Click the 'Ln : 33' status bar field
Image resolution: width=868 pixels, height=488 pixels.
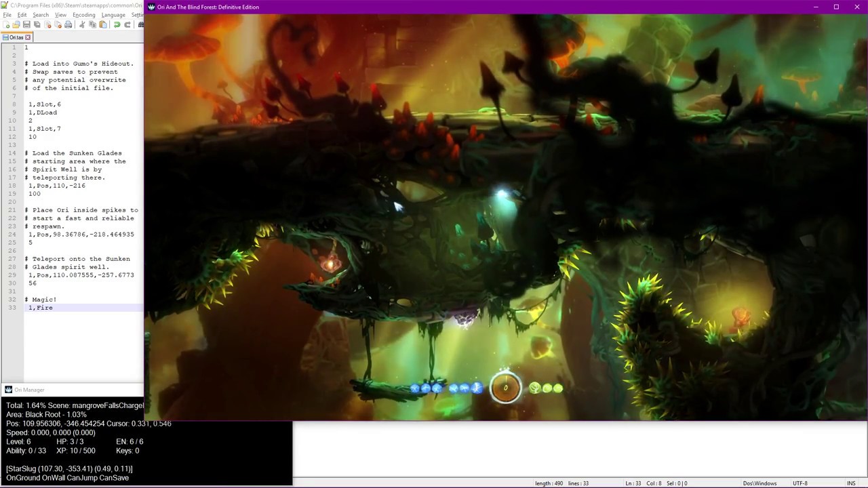(632, 483)
